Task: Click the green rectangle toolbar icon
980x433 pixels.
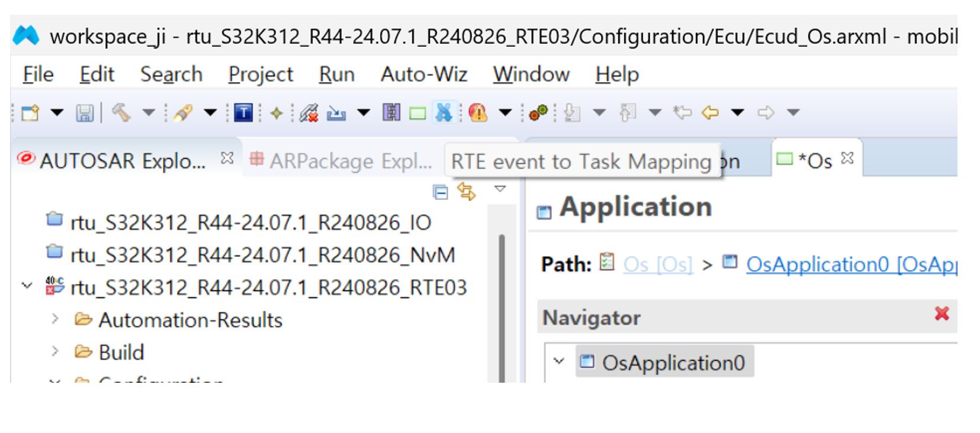Action: coord(417,113)
